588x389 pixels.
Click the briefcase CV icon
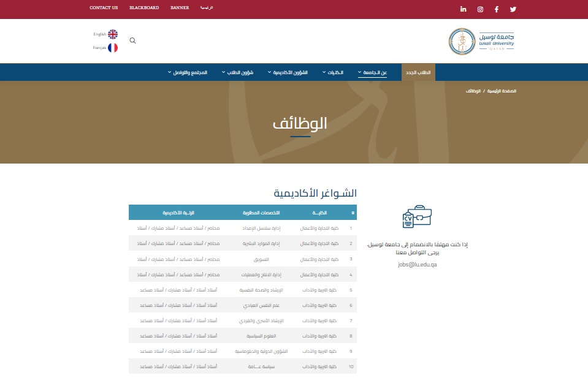(x=416, y=219)
